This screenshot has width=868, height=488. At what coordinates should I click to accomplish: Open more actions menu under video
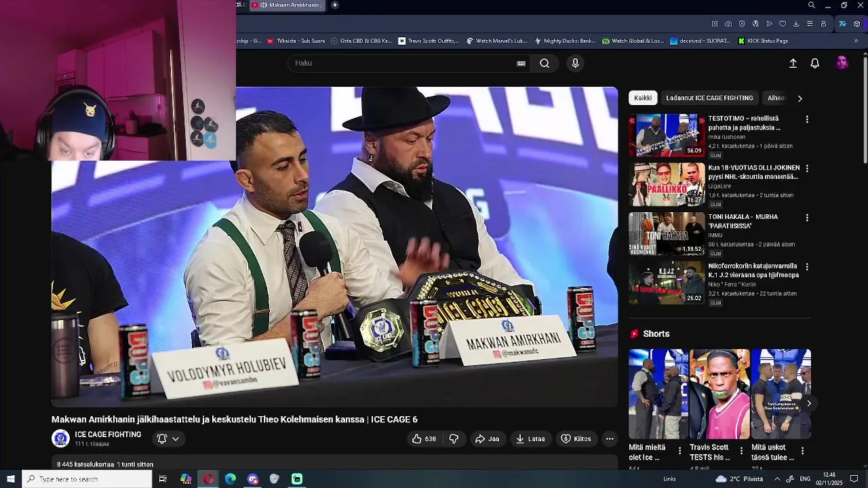pos(610,439)
